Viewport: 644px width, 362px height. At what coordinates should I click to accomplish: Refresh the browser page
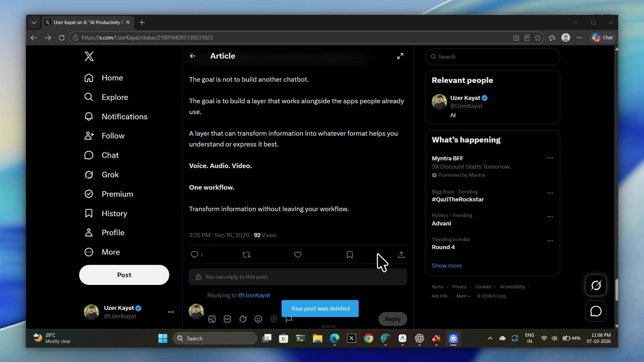pyautogui.click(x=62, y=38)
